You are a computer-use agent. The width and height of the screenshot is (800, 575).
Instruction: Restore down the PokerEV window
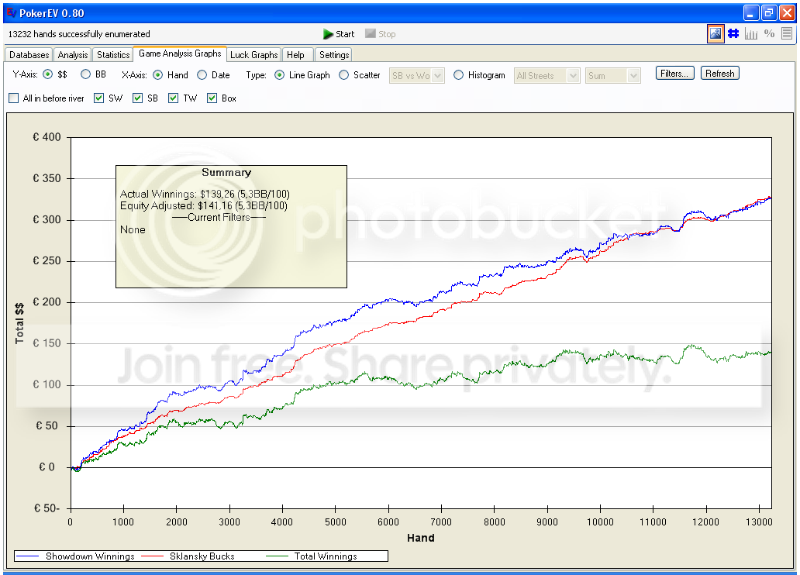tap(768, 12)
